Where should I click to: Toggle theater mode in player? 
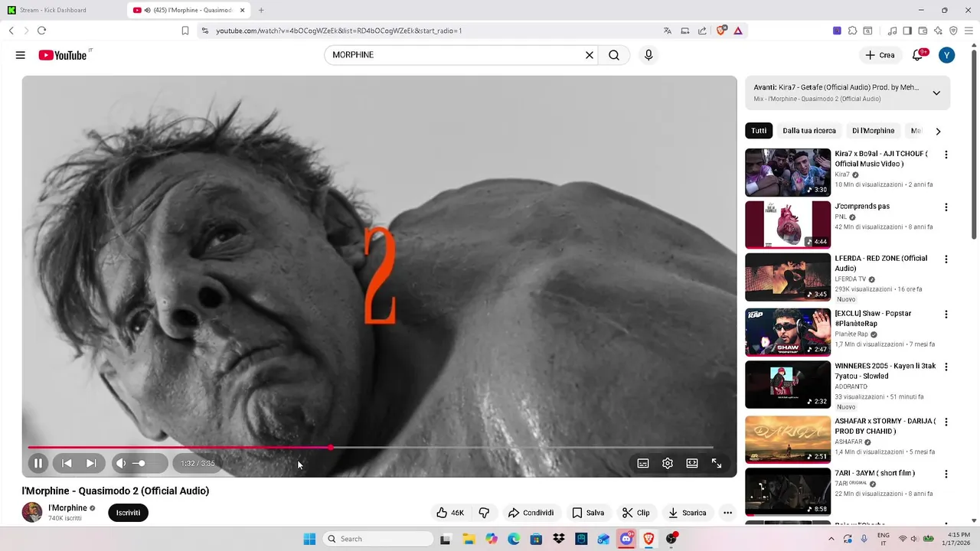pyautogui.click(x=692, y=463)
